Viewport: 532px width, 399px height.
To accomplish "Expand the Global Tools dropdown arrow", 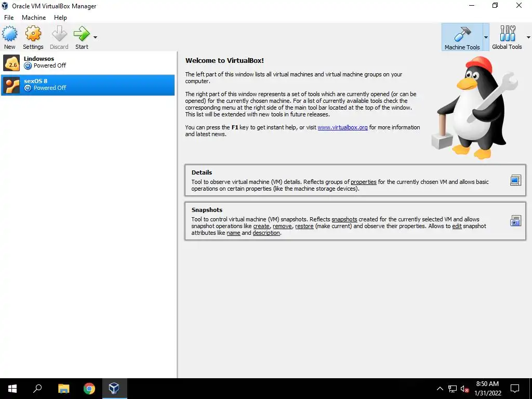I will pyautogui.click(x=528, y=37).
